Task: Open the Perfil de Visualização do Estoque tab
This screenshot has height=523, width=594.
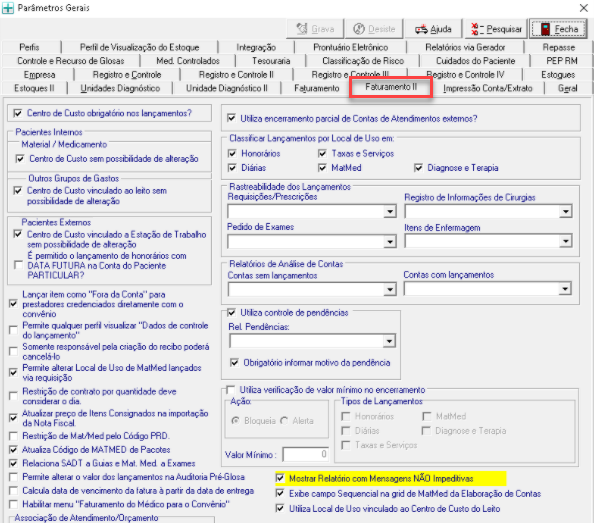Action: (139, 47)
